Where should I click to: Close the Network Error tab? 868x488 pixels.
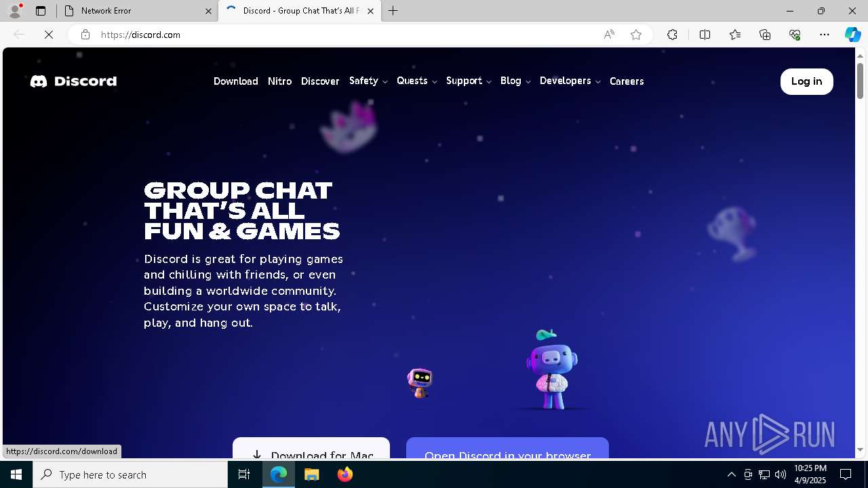click(x=208, y=11)
